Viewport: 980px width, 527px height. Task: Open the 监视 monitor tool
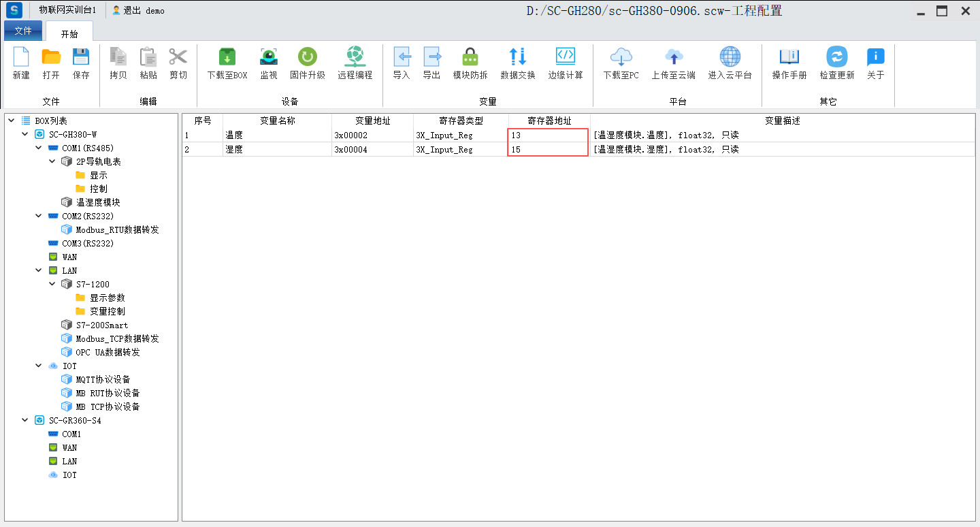[268, 57]
